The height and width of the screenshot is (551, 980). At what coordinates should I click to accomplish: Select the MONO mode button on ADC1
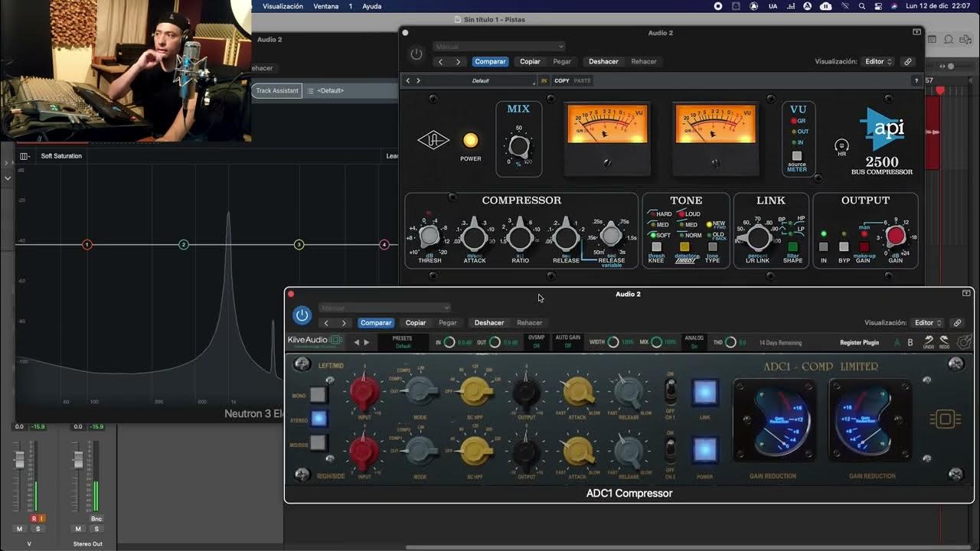coord(318,395)
